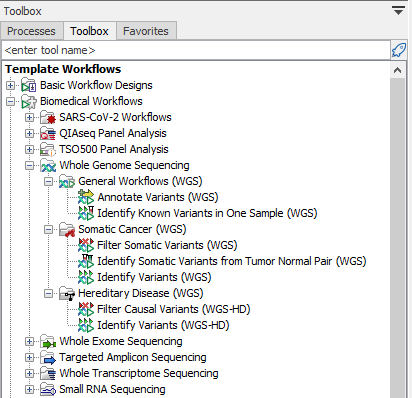Screen dimensions: 412x398
Task: Click the General Workflows (WGS) folder icon
Action: 67,181
